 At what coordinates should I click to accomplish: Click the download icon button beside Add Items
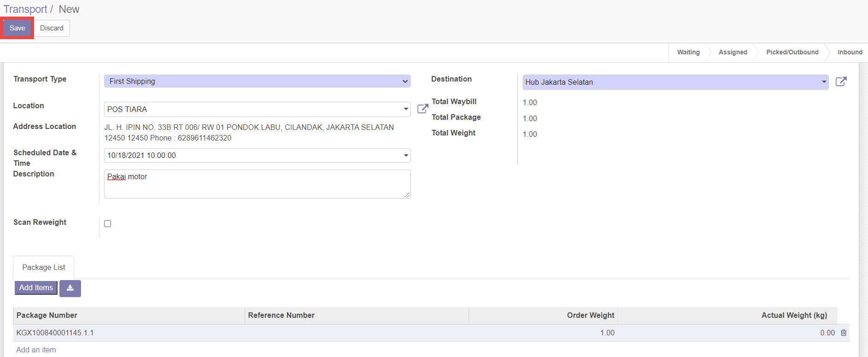[x=70, y=288]
